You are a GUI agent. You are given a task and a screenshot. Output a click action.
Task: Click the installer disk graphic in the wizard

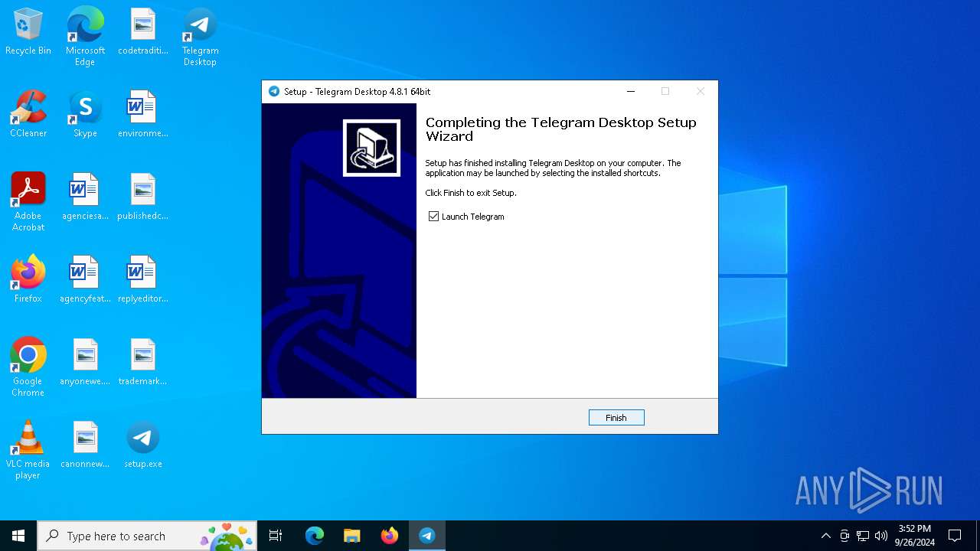tap(371, 148)
